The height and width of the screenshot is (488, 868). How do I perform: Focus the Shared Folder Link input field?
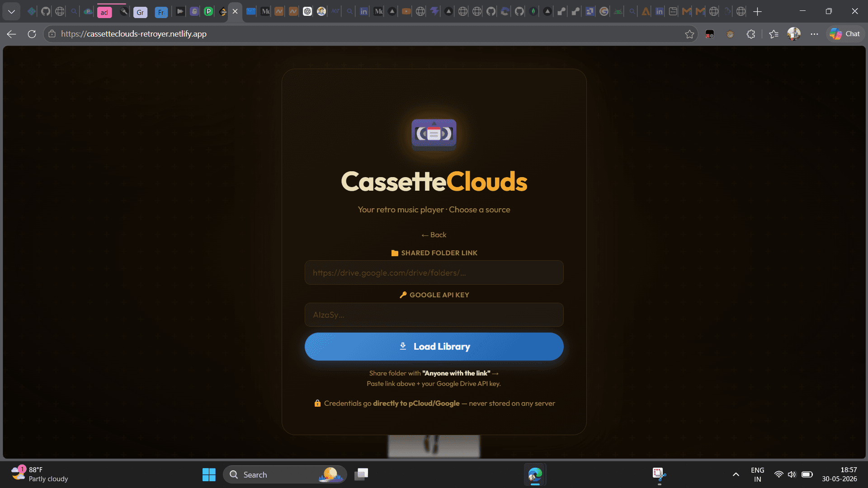(x=434, y=272)
